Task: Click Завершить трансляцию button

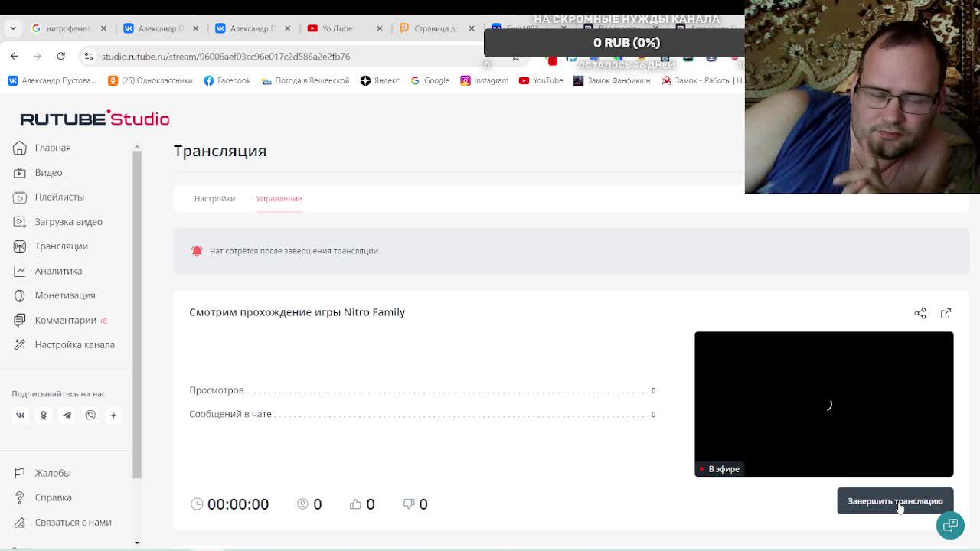Action: click(x=895, y=501)
